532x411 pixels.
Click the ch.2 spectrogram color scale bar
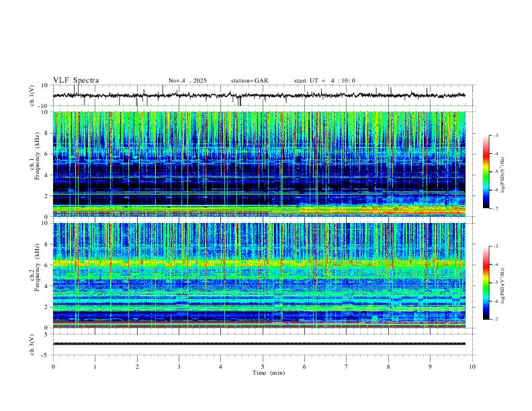[486, 283]
